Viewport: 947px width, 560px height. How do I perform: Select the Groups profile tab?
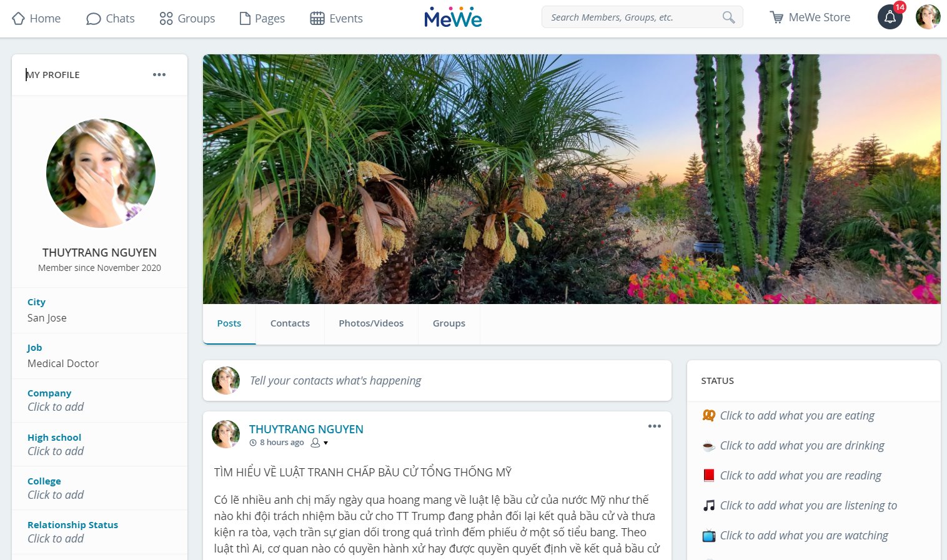point(449,323)
